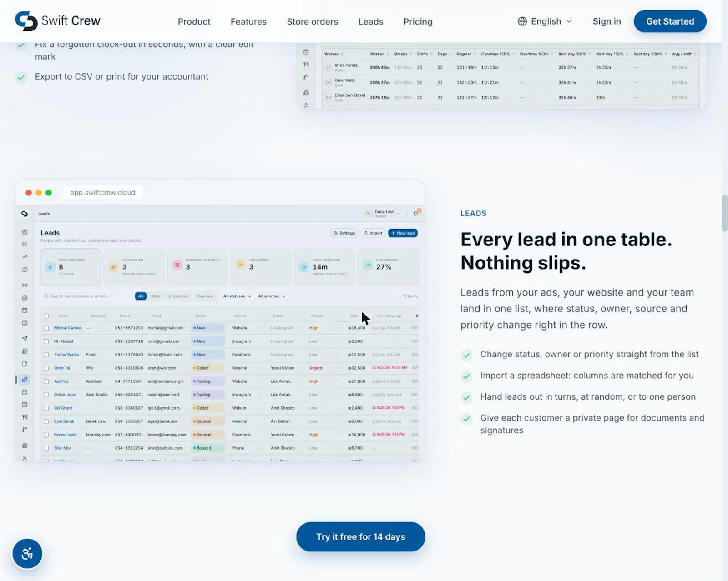Viewport: 728px width, 581px height.
Task: Open the accessibility widget icon
Action: click(27, 554)
